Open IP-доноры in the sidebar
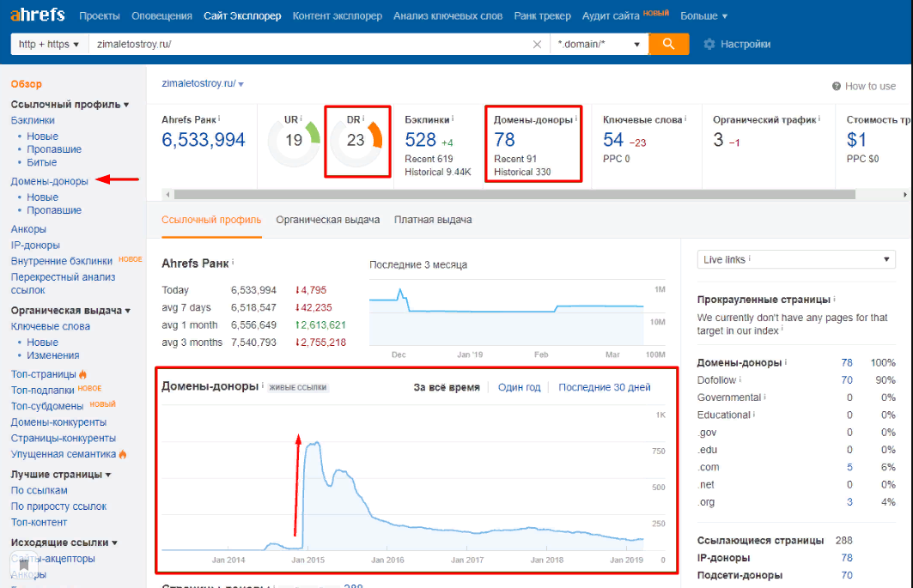This screenshot has height=588, width=913. 35,246
